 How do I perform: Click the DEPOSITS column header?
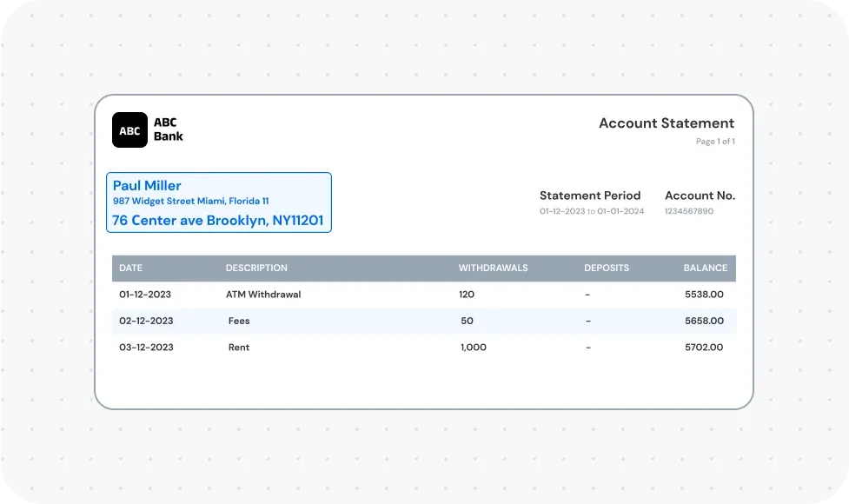(606, 269)
